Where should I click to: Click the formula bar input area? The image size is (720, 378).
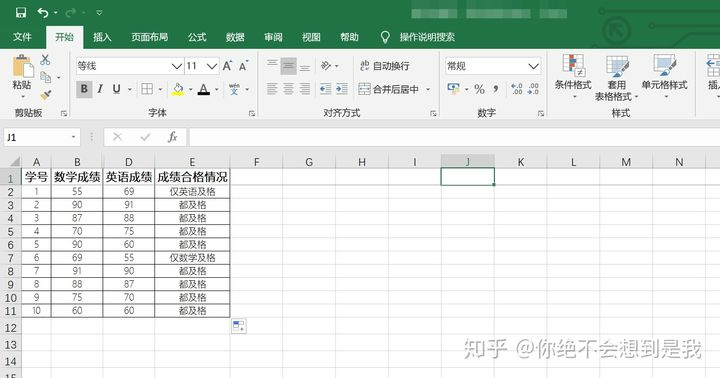[455, 137]
